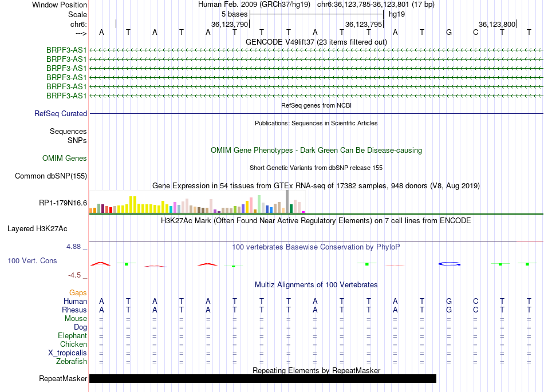This screenshot has width=544, height=392.
Task: Click the 36,123,790 coordinate marker
Action: (230, 24)
